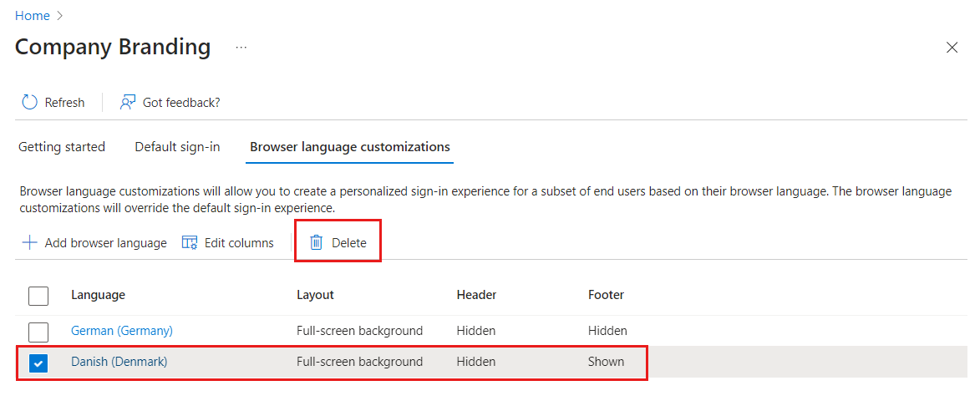Click the Refresh label
This screenshot has height=406, width=980.
point(64,103)
